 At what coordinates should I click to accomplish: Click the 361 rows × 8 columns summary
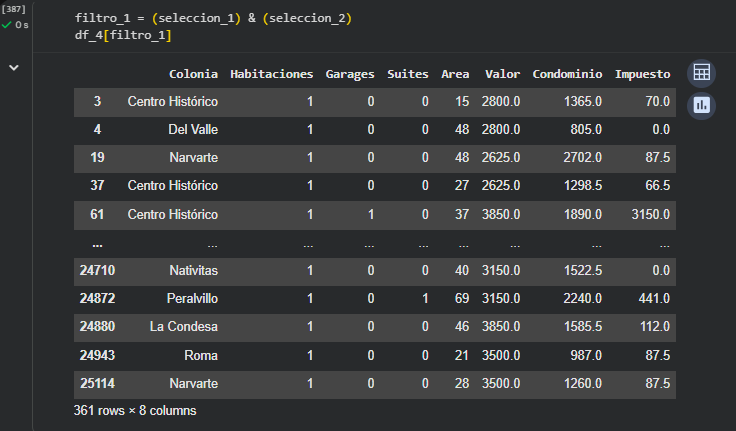tap(135, 410)
